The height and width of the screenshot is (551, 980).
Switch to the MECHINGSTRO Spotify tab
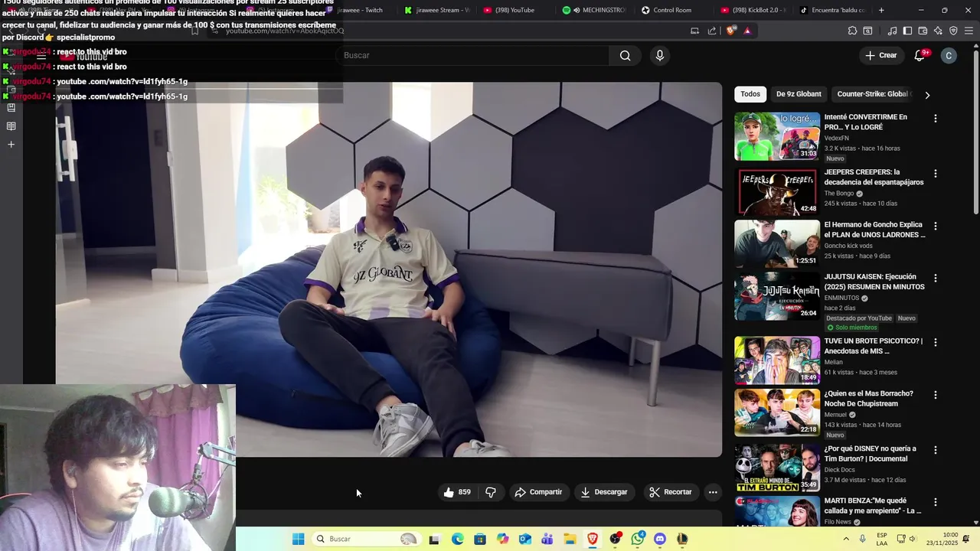594,10
